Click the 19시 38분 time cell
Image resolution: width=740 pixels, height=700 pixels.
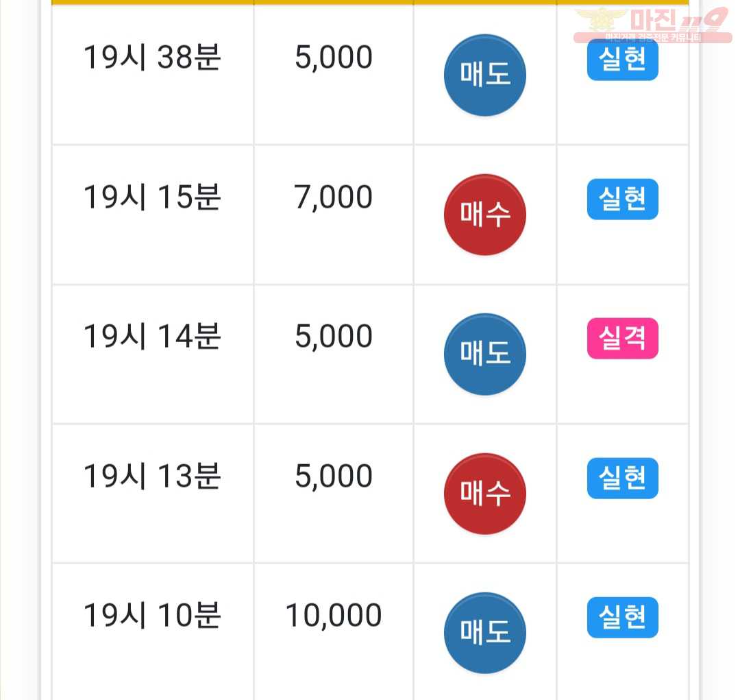[x=152, y=58]
